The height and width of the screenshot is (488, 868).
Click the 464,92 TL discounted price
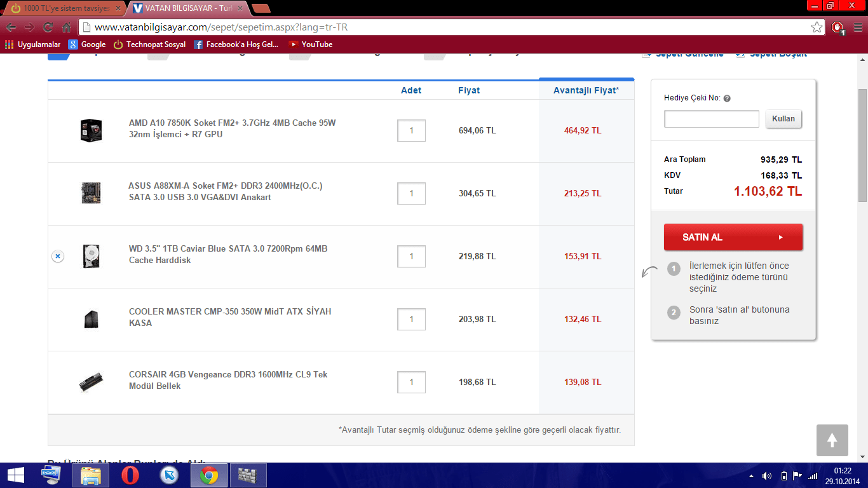pos(583,130)
